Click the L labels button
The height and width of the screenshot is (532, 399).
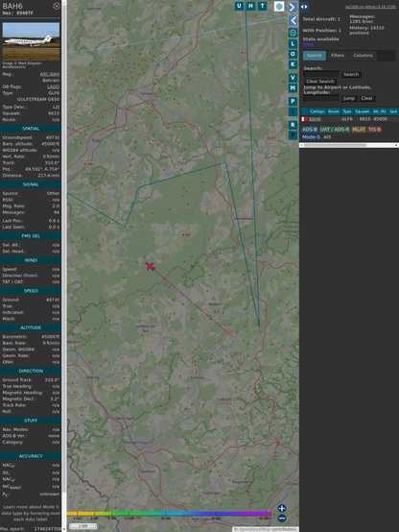pos(293,44)
